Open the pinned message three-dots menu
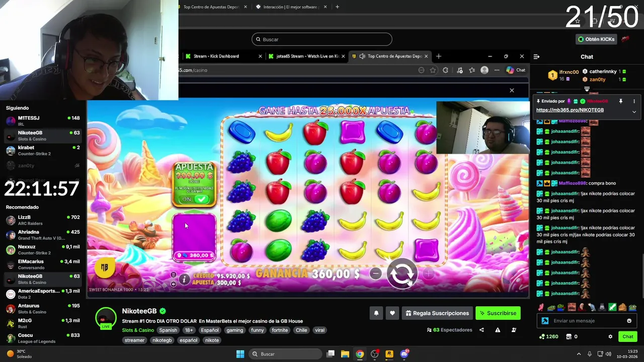The width and height of the screenshot is (644, 362). 634,101
